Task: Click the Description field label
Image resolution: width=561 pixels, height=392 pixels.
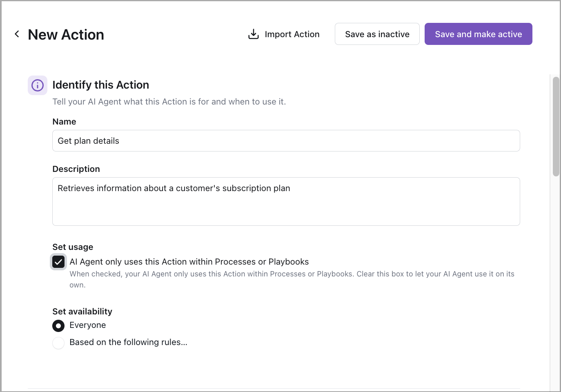Action: (x=76, y=169)
